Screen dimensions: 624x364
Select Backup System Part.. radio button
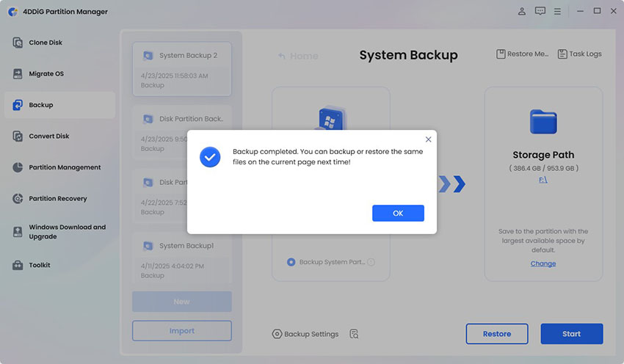pyautogui.click(x=291, y=262)
